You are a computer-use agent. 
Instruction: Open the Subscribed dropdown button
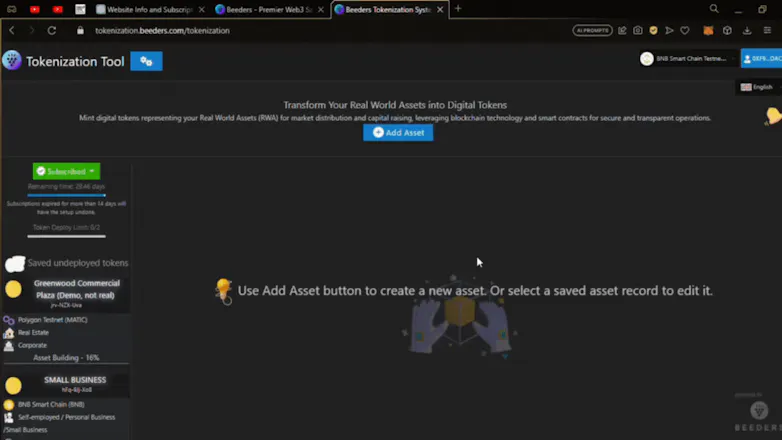[66, 171]
